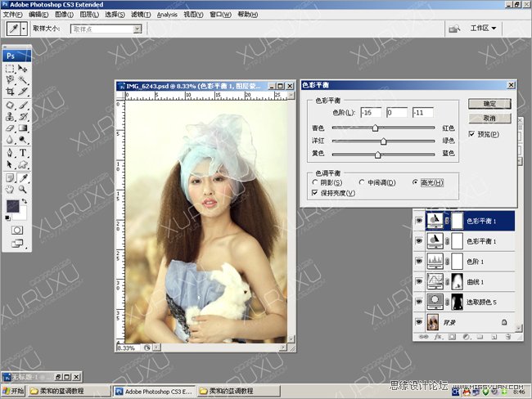The width and height of the screenshot is (532, 399).
Task: Expand the 取样大小 sample size combo box
Action: click(x=137, y=29)
